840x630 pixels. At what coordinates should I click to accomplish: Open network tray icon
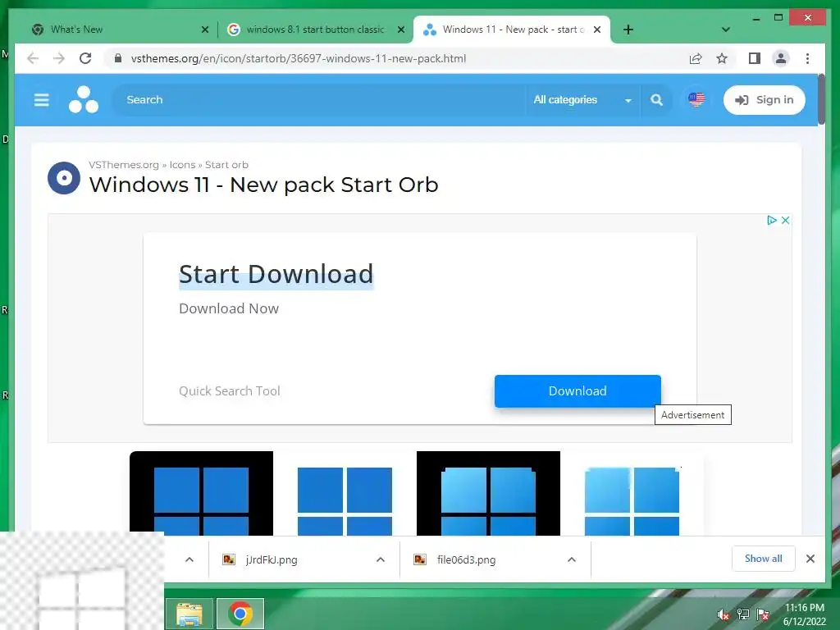coord(743,614)
